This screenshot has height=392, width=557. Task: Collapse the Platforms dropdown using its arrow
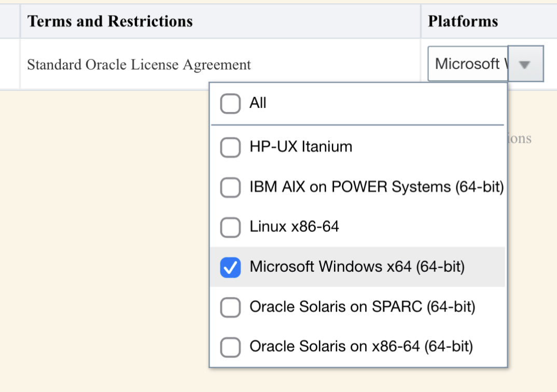525,64
